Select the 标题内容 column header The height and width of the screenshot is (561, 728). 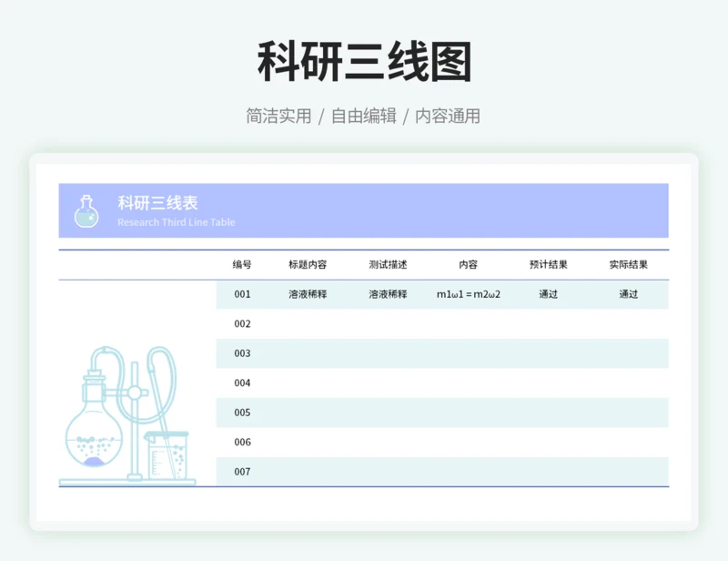coord(308,264)
